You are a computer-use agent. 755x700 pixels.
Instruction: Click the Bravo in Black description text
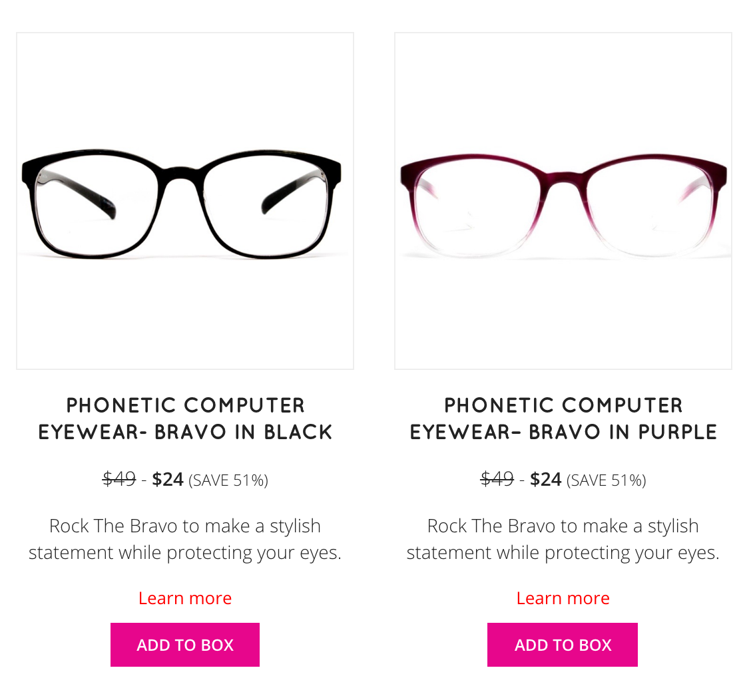pos(185,540)
